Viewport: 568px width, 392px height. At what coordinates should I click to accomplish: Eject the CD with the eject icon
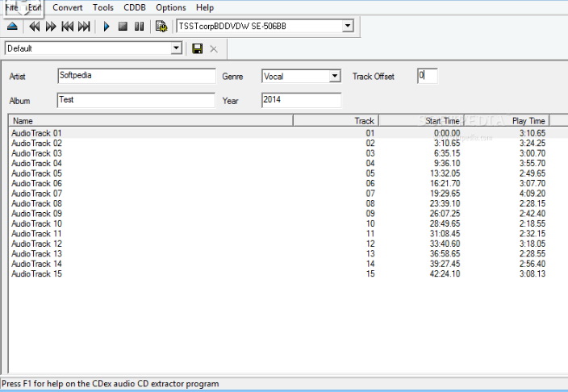pos(12,27)
